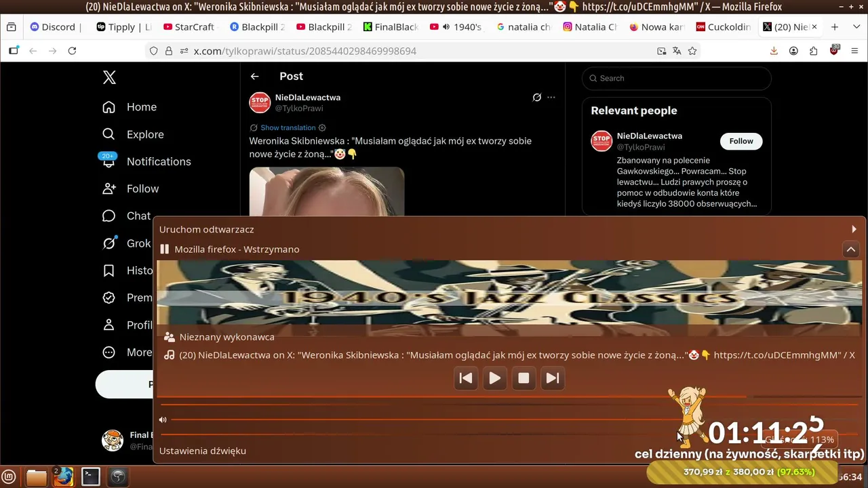868x488 pixels.
Task: Collapse the Mozilla Firefox player section
Action: coord(851,249)
